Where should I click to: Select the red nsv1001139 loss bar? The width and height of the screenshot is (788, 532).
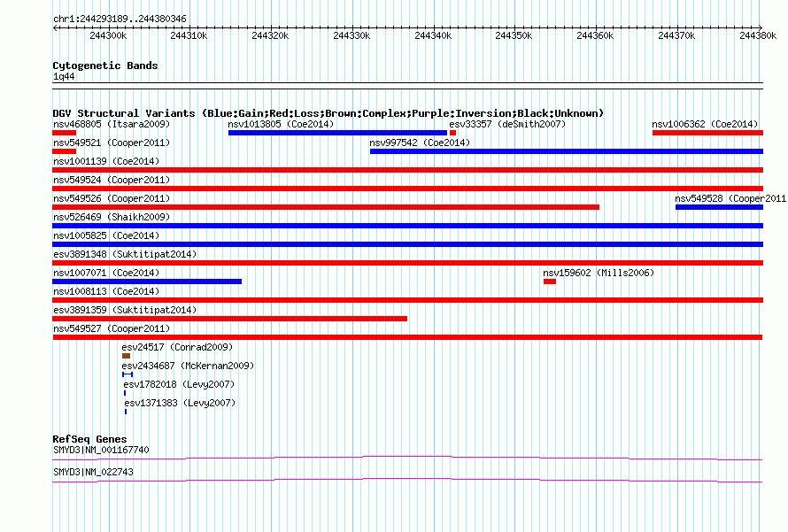pyautogui.click(x=407, y=170)
